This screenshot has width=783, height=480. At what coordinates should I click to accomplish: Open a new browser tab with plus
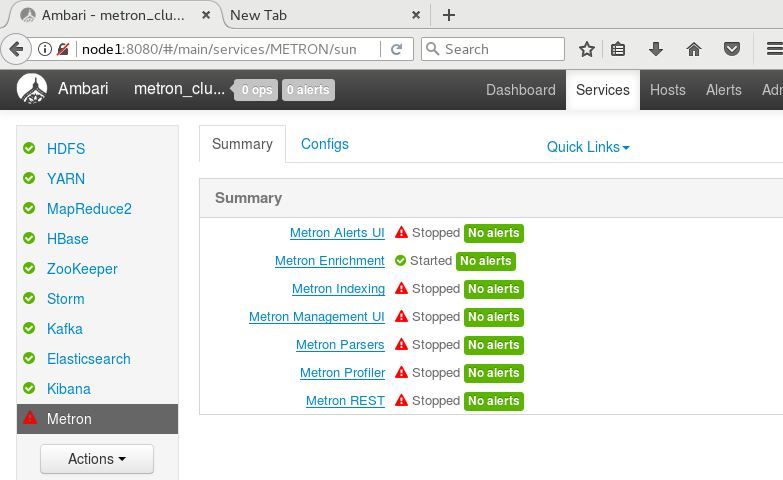(x=448, y=15)
